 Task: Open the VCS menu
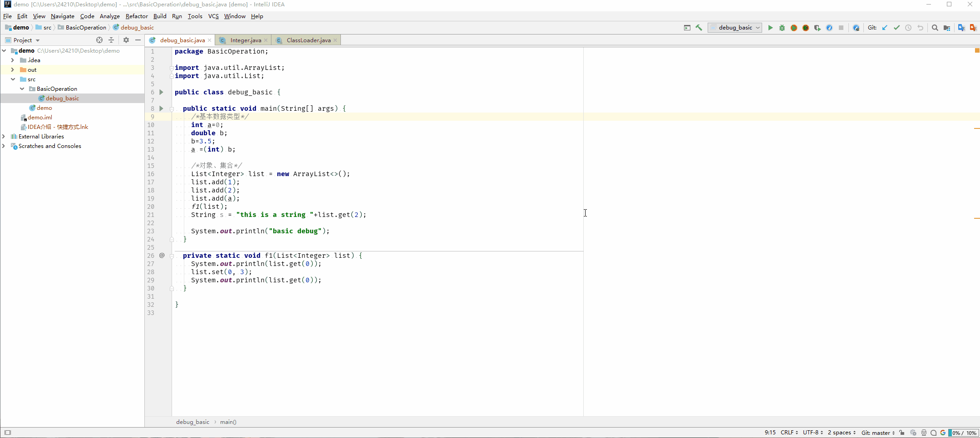point(213,16)
